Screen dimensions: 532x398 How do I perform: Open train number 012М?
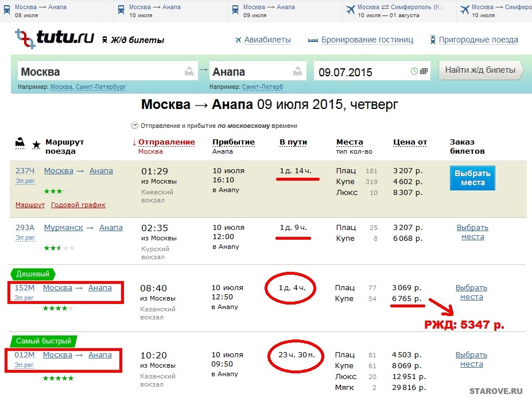click(25, 355)
